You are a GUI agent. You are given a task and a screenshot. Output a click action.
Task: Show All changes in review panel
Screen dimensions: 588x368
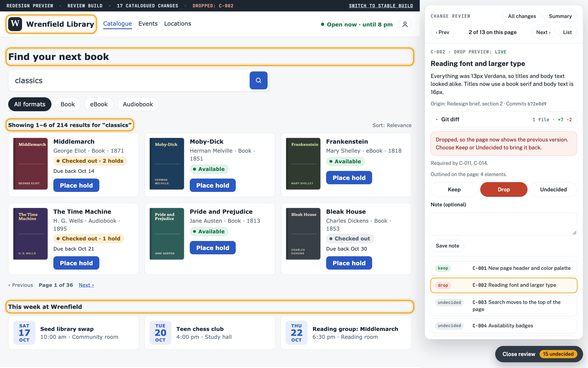pyautogui.click(x=522, y=16)
